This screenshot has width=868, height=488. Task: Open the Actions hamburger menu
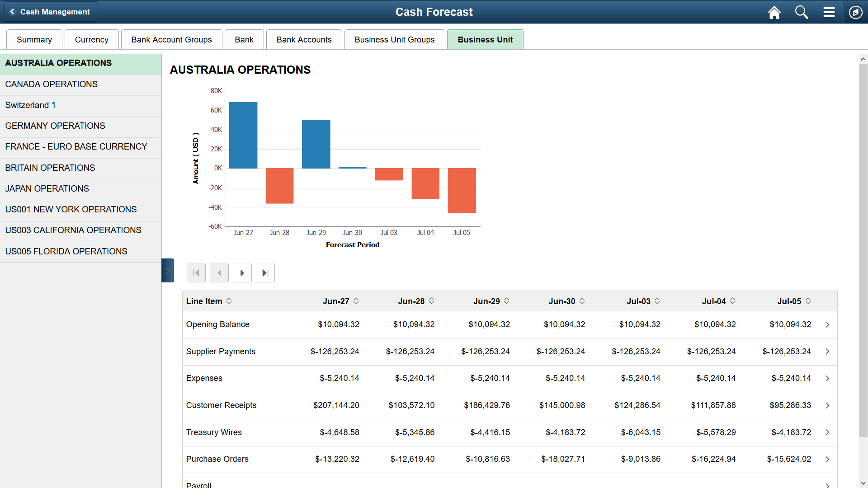pyautogui.click(x=829, y=12)
